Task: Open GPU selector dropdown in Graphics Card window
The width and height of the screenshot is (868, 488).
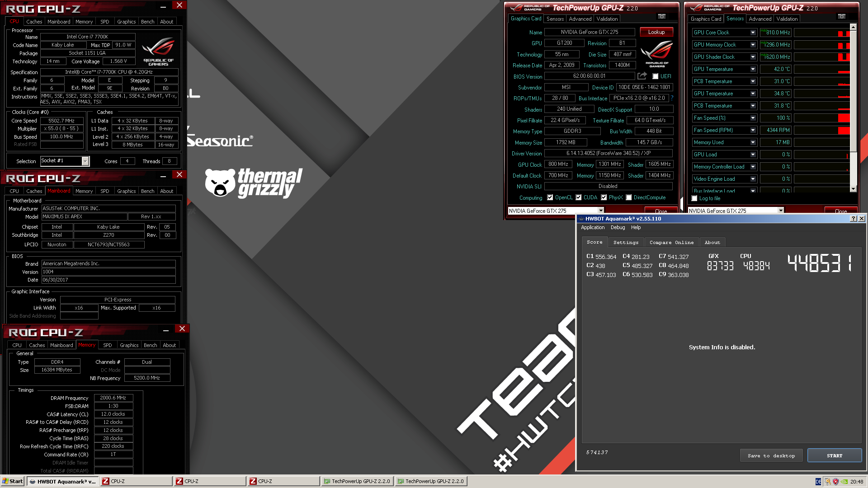Action: [601, 211]
